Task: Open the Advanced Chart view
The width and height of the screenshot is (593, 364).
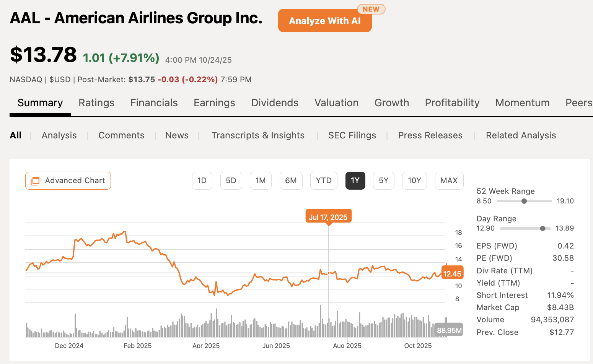Action: pos(68,180)
